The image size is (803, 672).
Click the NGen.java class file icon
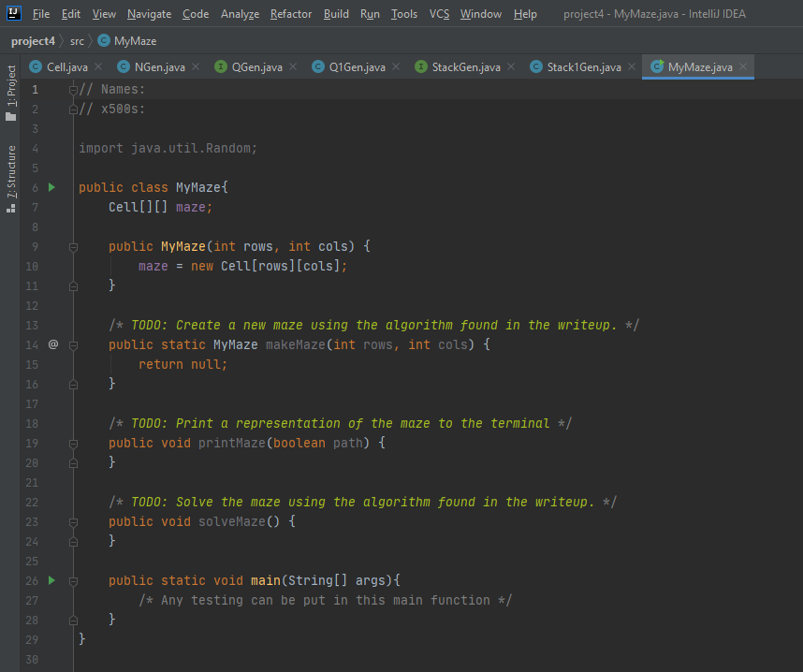pyautogui.click(x=123, y=66)
